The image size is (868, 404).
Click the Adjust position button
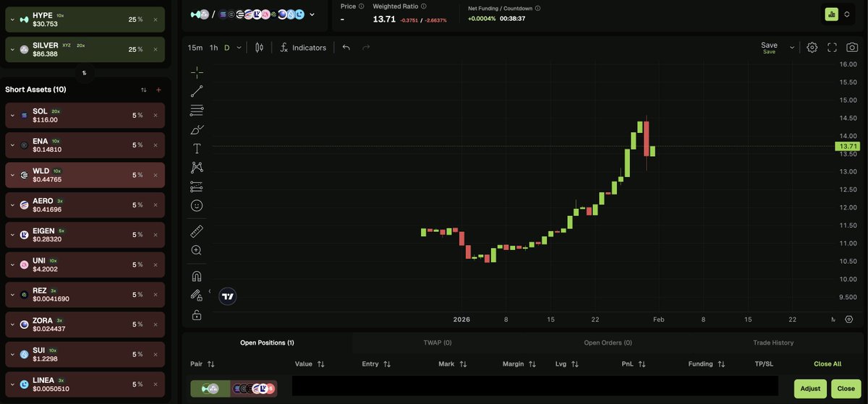click(x=810, y=388)
